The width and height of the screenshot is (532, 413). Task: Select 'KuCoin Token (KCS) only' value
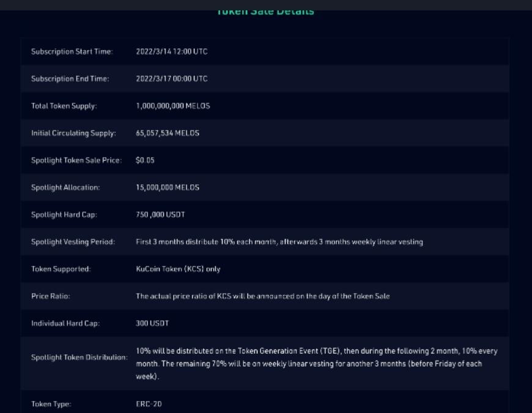(x=178, y=269)
